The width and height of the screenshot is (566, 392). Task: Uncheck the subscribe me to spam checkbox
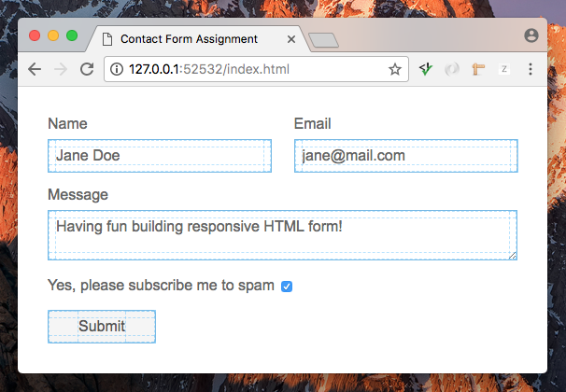[287, 287]
